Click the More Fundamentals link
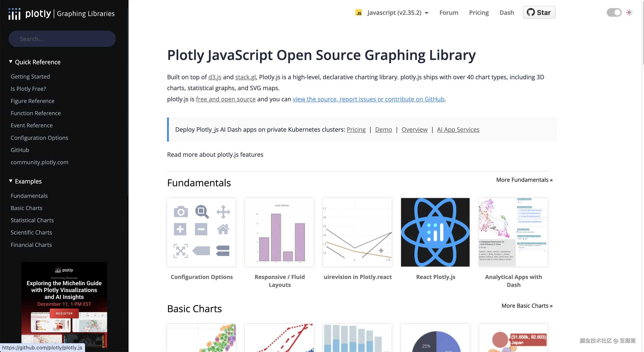The image size is (644, 352). coord(524,180)
